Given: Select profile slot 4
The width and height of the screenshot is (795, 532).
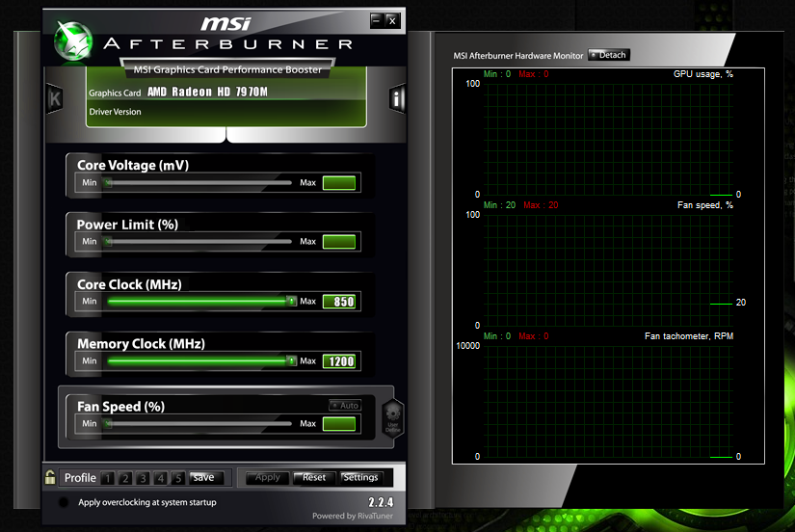Looking at the screenshot, I should [161, 478].
